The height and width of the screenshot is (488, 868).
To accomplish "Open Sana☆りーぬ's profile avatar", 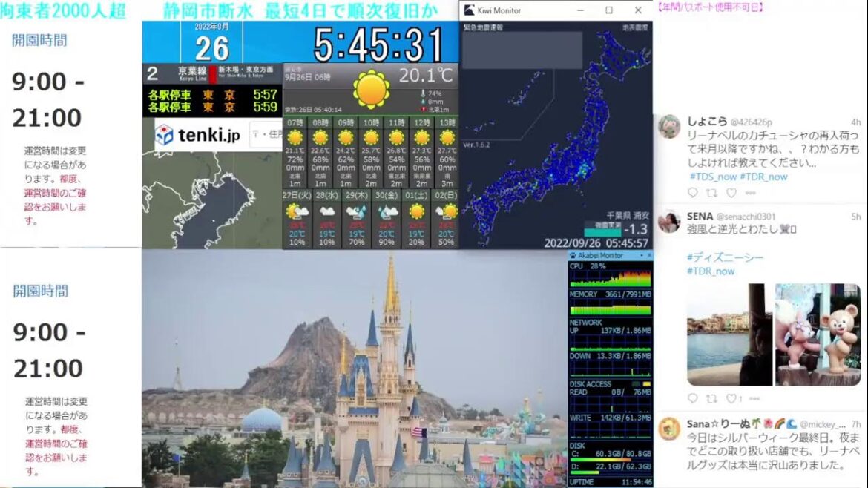I will coord(669,429).
